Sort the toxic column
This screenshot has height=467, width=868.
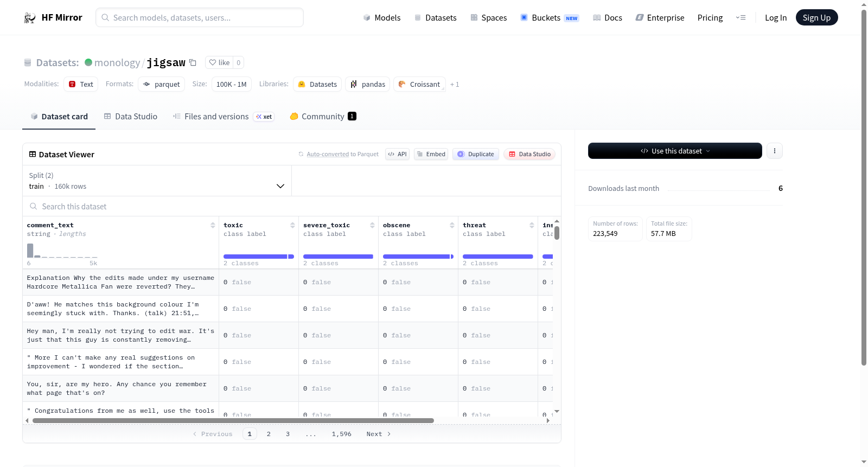click(292, 225)
